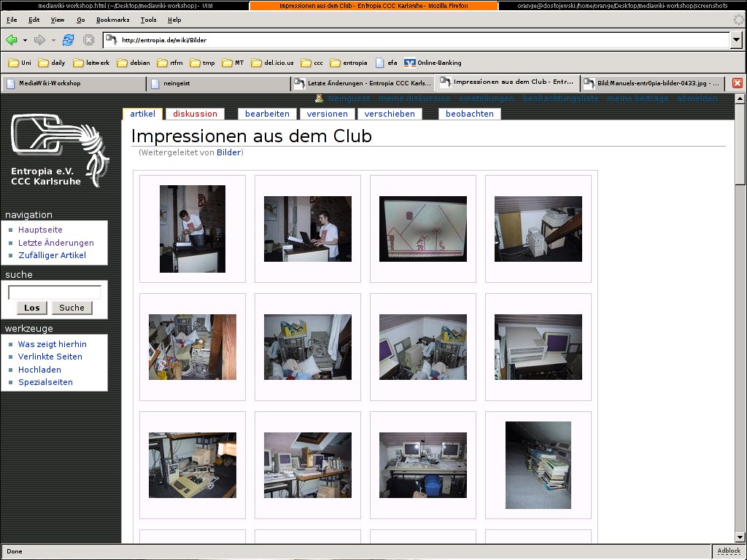Open the URL bar history dropdown
Viewport: 747px width, 560px height.
coord(736,40)
